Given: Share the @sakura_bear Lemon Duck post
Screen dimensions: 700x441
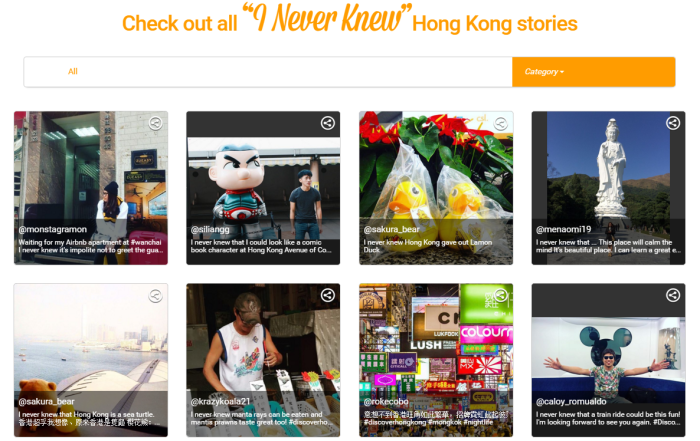Looking at the screenshot, I should (500, 123).
